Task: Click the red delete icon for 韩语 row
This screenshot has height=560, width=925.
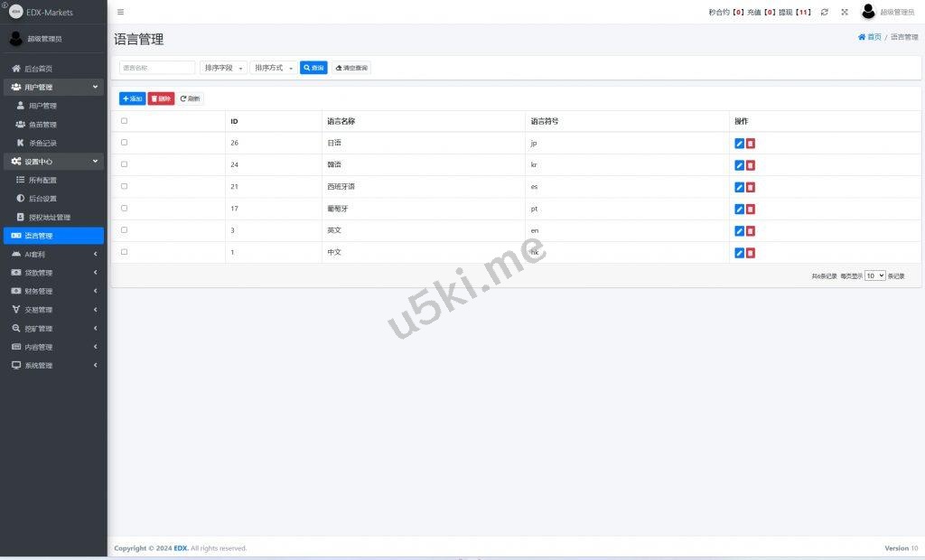Action: pyautogui.click(x=751, y=165)
